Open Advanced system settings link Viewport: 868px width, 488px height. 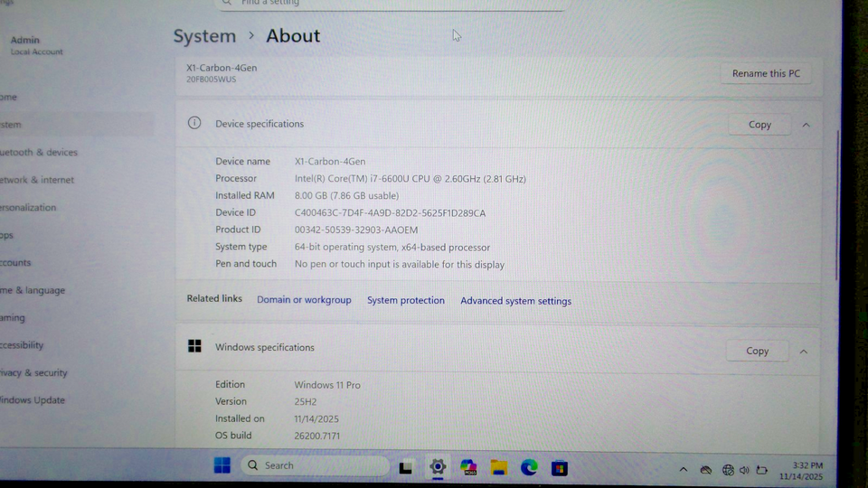pyautogui.click(x=515, y=301)
